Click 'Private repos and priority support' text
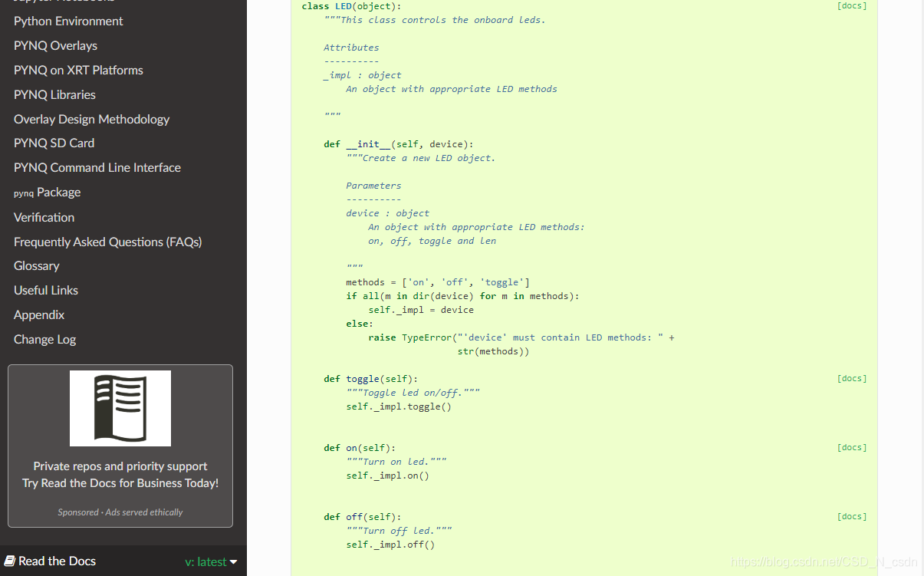The width and height of the screenshot is (924, 576). [x=120, y=466]
